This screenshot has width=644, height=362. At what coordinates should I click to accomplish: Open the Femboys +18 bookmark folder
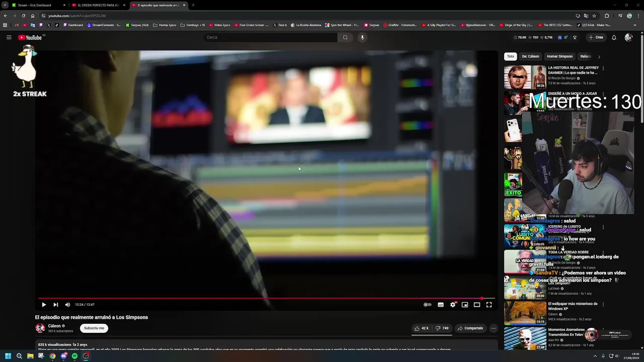193,25
